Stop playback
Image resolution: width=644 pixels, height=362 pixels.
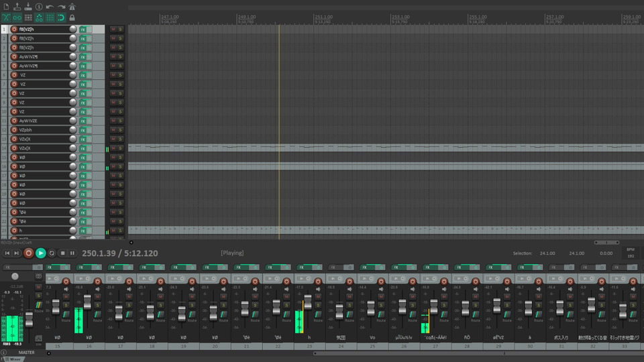click(x=62, y=253)
